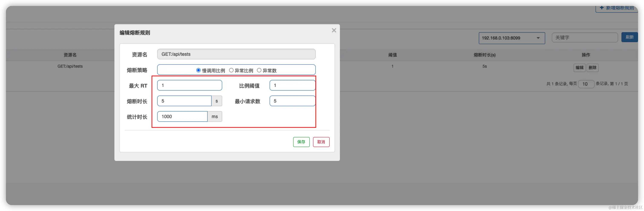Save the rule with 保存
The image size is (644, 211).
[x=301, y=142]
